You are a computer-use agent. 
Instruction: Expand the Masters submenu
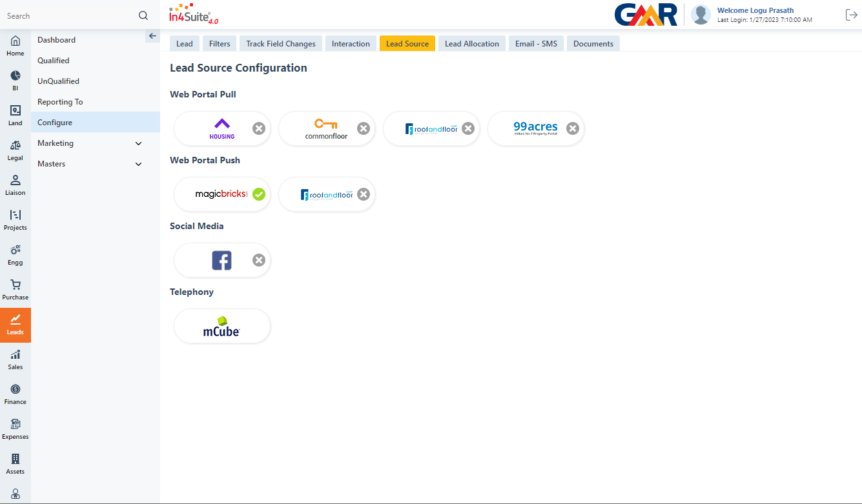(x=138, y=164)
